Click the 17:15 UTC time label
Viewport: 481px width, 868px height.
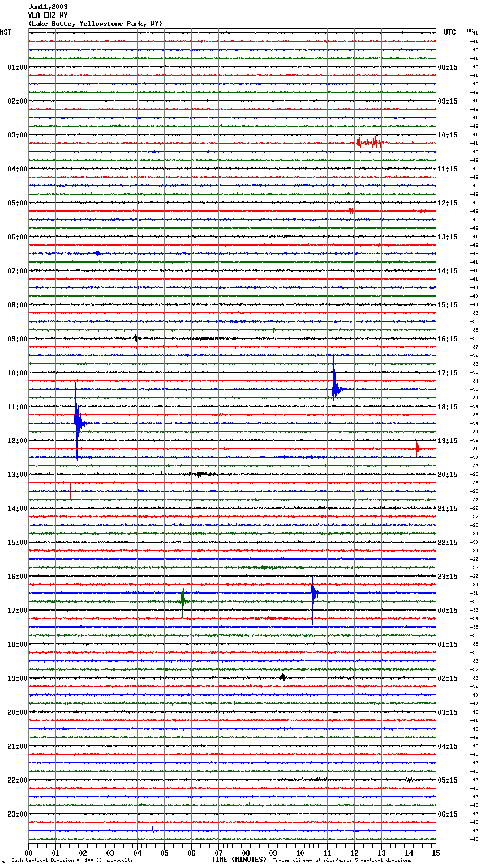(448, 373)
